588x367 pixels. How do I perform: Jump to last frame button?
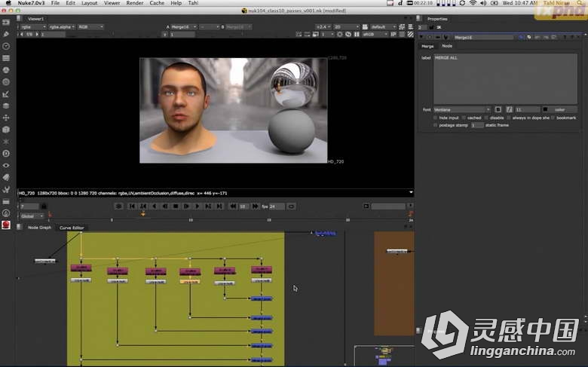coord(219,206)
